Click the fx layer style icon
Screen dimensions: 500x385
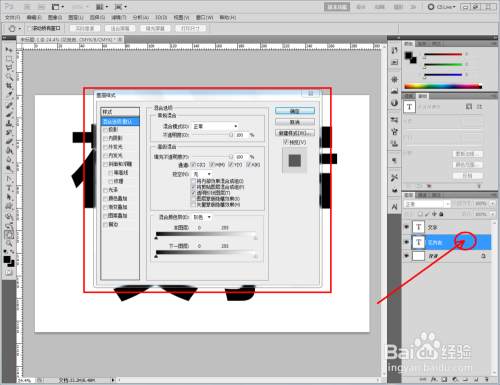pyautogui.click(x=434, y=379)
